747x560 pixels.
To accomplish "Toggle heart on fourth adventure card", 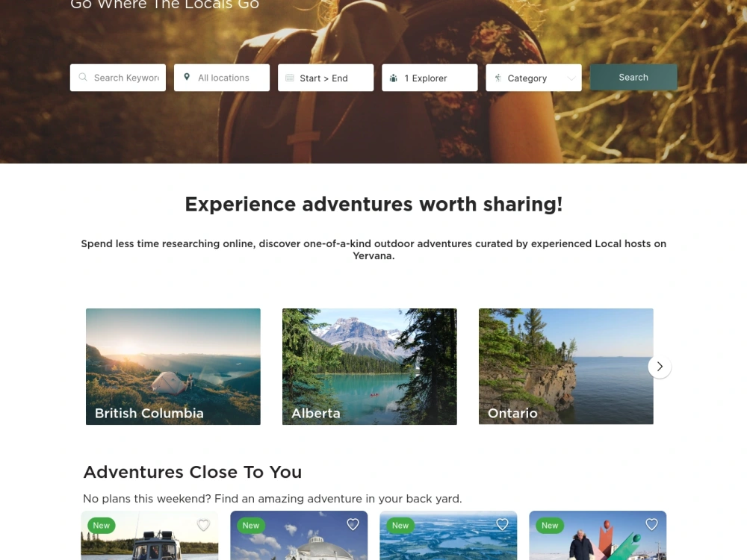I will click(651, 524).
